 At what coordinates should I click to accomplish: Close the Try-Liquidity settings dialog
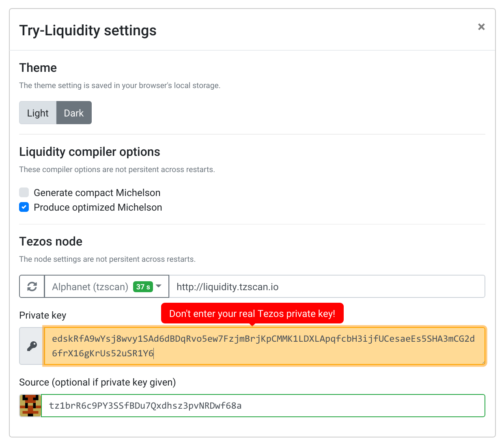pyautogui.click(x=481, y=27)
